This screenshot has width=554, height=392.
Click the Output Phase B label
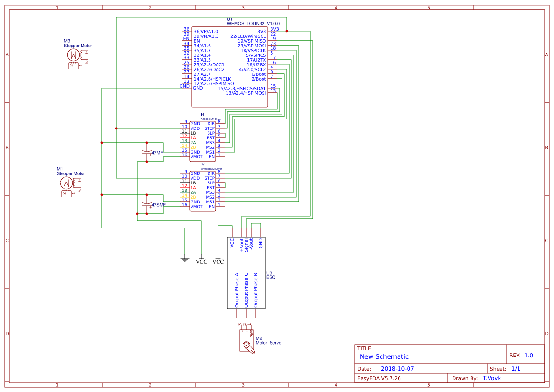point(256,290)
